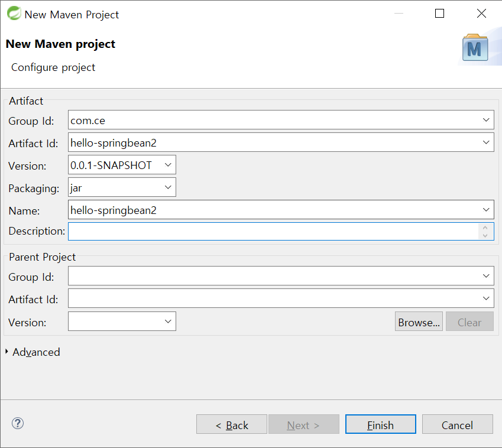Open the 0.0.1-SNAPSHOT version dropdown
This screenshot has height=448, width=502.
(168, 165)
